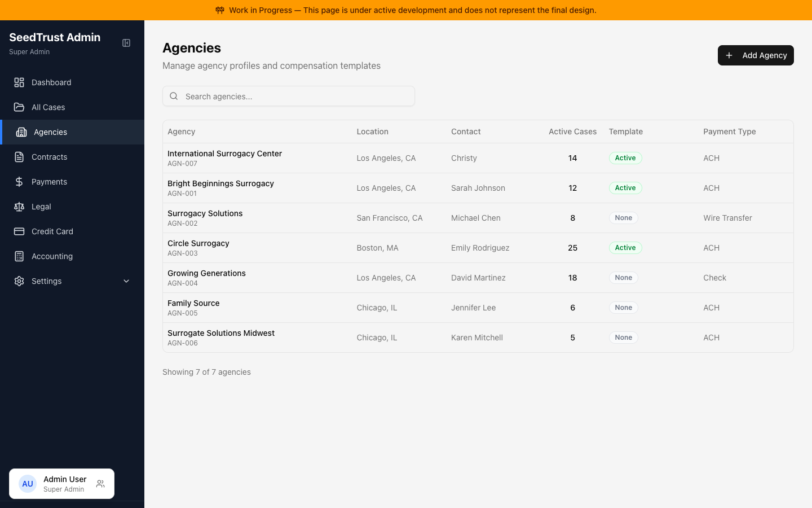Click the Settings gear icon
The height and width of the screenshot is (508, 812).
tap(19, 281)
